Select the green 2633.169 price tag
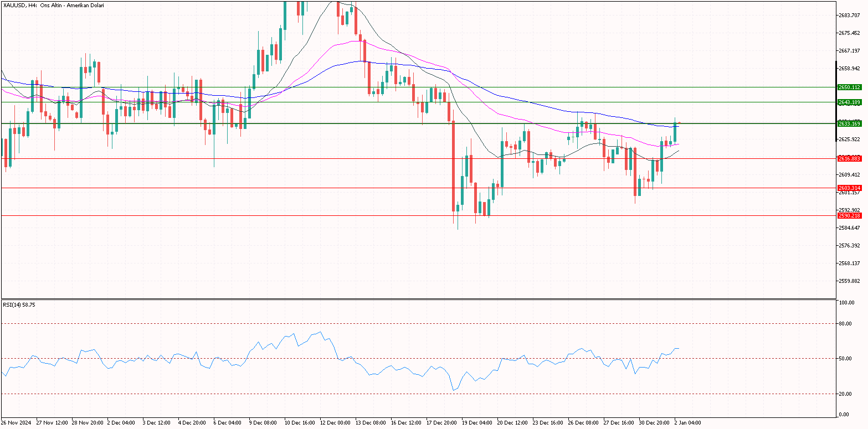This screenshot has height=429, width=868. coord(849,124)
